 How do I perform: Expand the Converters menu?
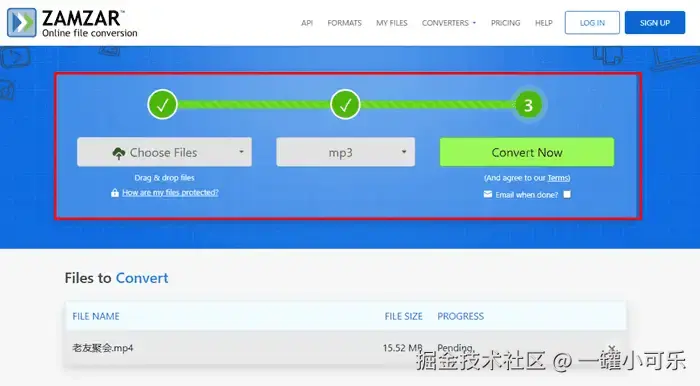click(449, 23)
